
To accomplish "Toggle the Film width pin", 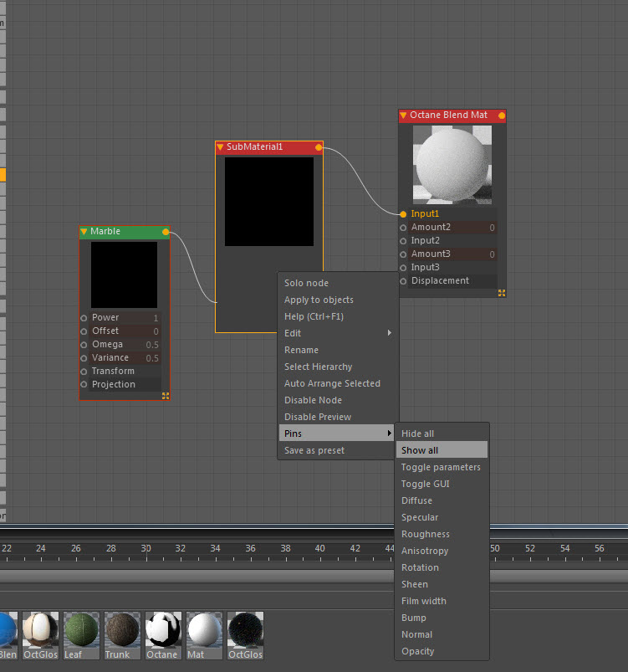I will click(442, 600).
